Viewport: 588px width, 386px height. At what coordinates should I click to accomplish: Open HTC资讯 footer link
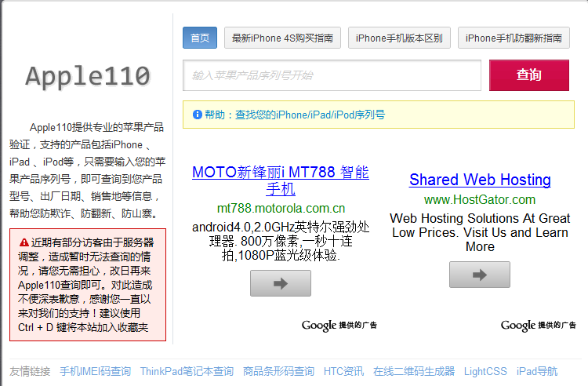pos(343,371)
